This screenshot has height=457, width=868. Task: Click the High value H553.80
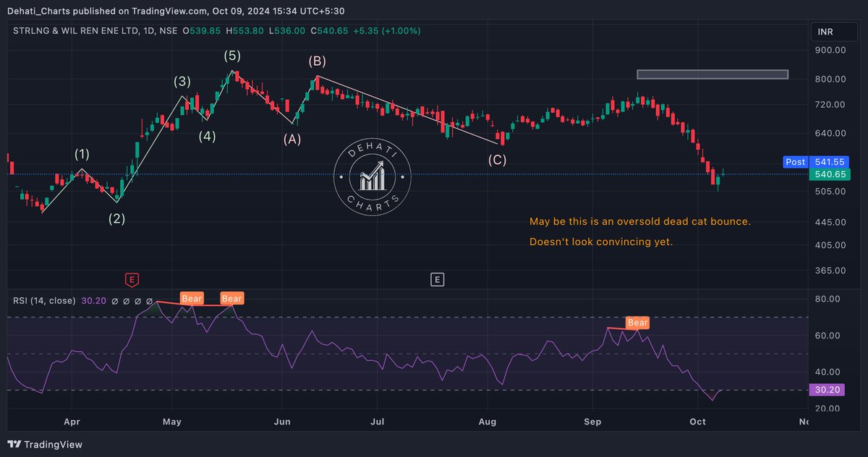pos(244,31)
